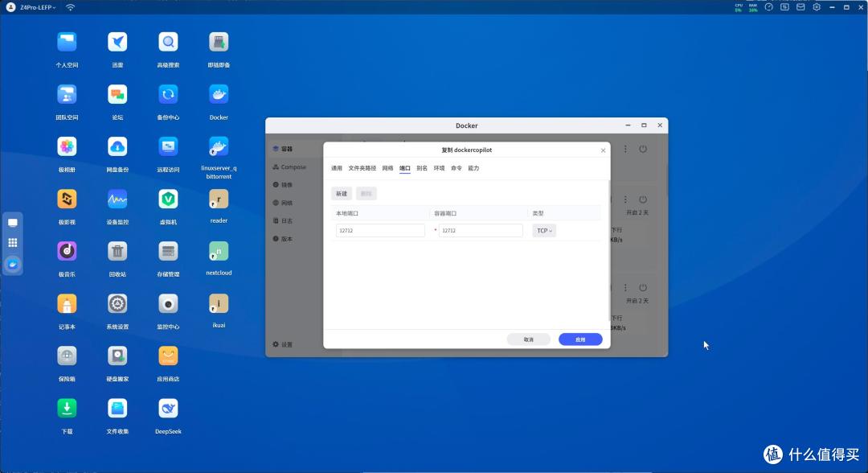Open the 极影视 app icon

(x=67, y=199)
